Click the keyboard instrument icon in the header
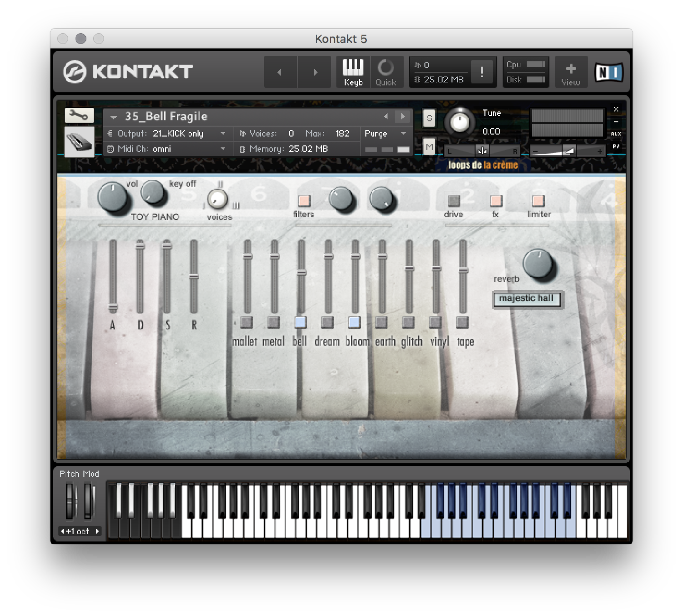 [78, 141]
